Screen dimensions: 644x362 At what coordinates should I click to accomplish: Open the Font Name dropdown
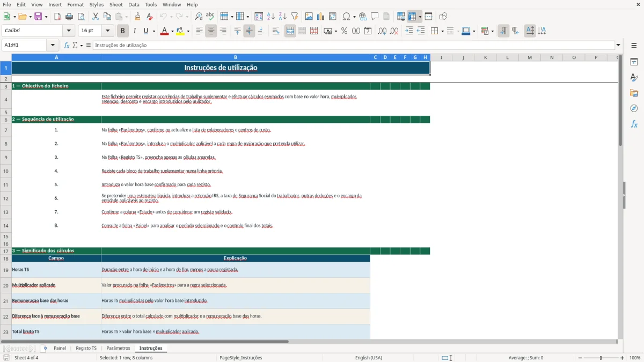click(68, 31)
